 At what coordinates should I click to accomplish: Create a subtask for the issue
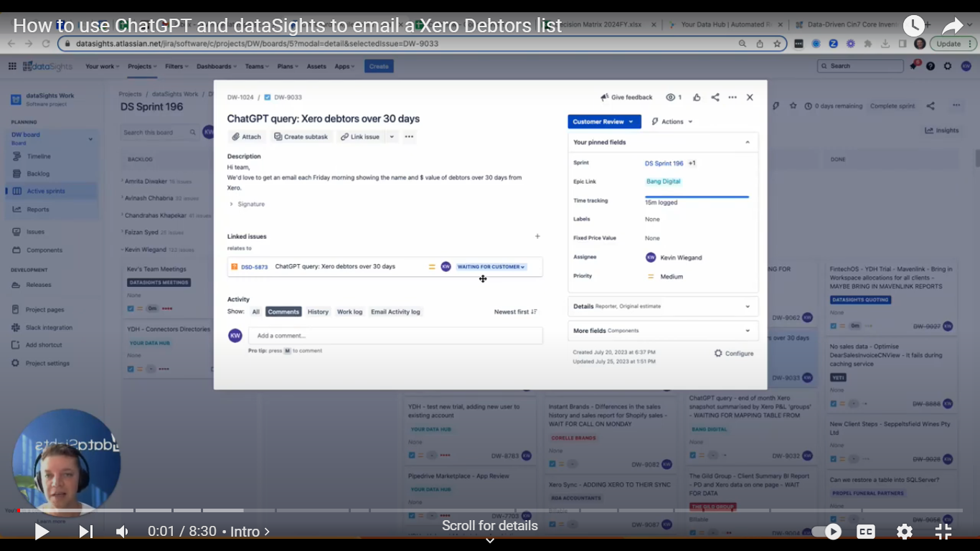point(301,136)
